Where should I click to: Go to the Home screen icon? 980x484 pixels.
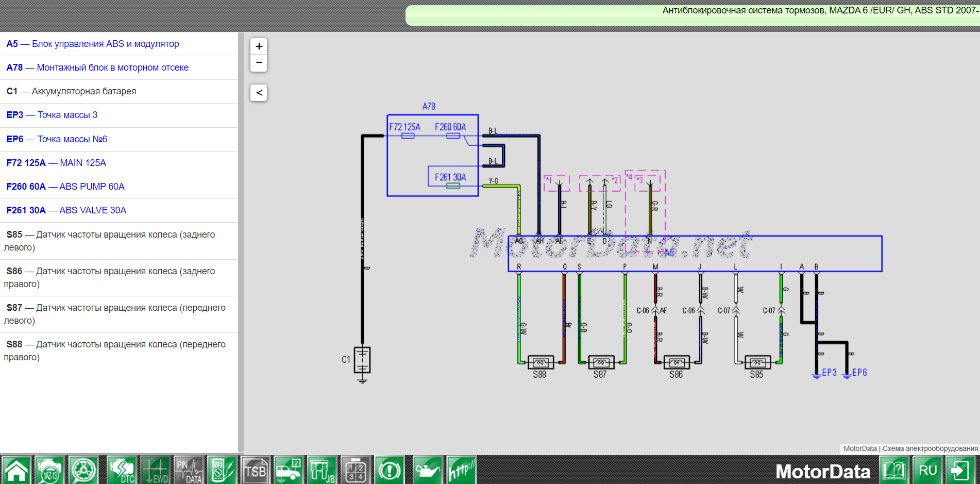pyautogui.click(x=16, y=470)
